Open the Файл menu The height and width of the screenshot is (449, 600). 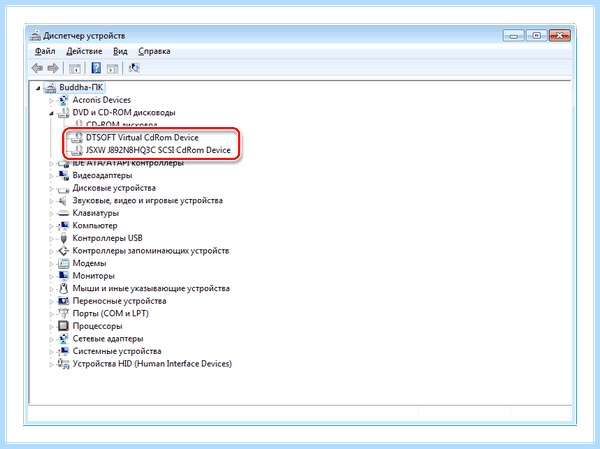point(45,51)
